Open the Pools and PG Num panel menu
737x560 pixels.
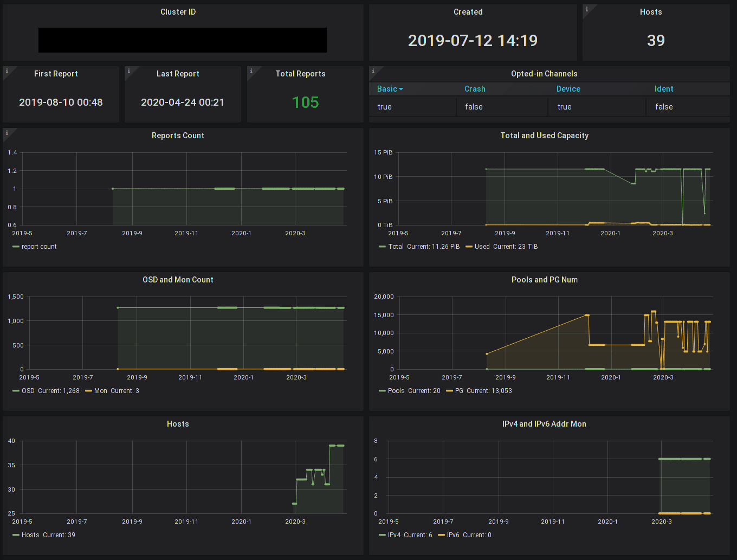pyautogui.click(x=544, y=280)
